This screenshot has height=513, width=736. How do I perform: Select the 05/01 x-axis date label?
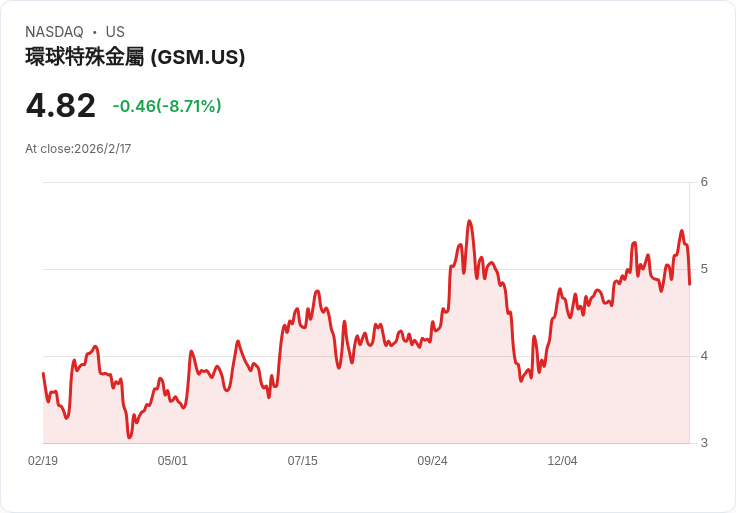pos(173,461)
